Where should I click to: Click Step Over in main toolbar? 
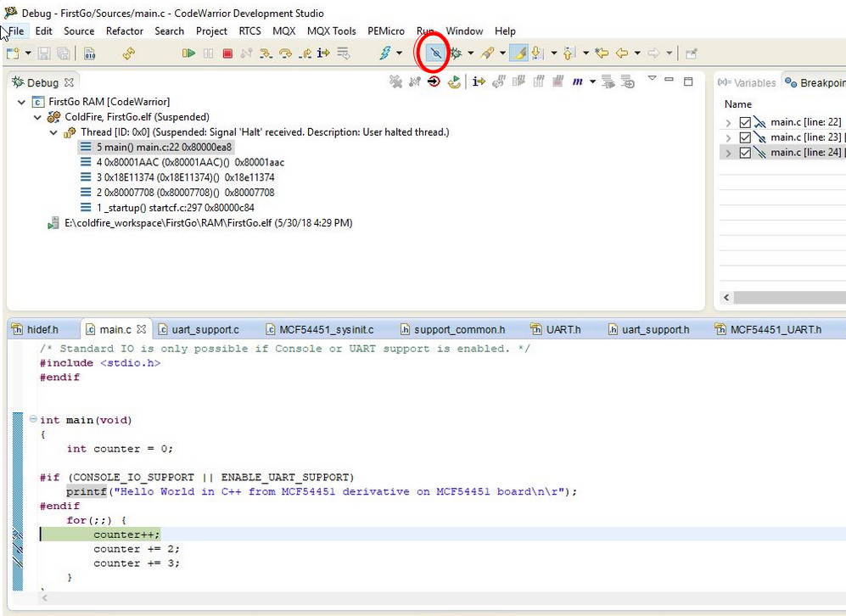[x=285, y=53]
